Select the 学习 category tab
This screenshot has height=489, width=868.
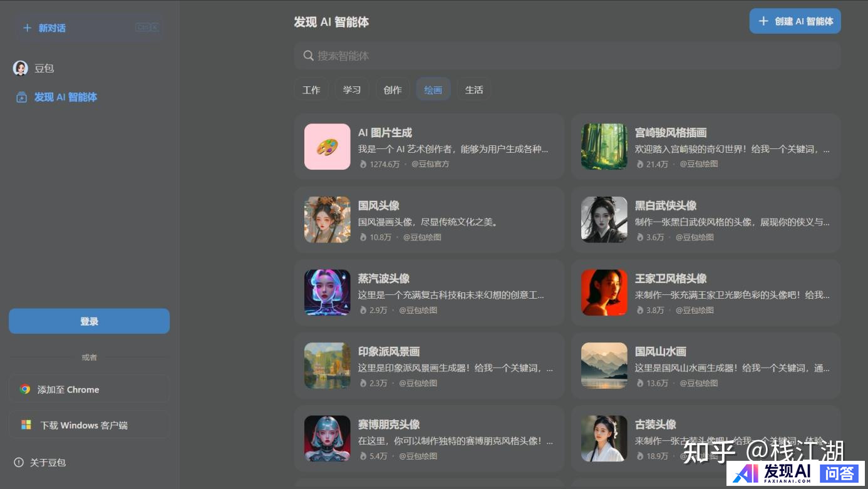[352, 90]
